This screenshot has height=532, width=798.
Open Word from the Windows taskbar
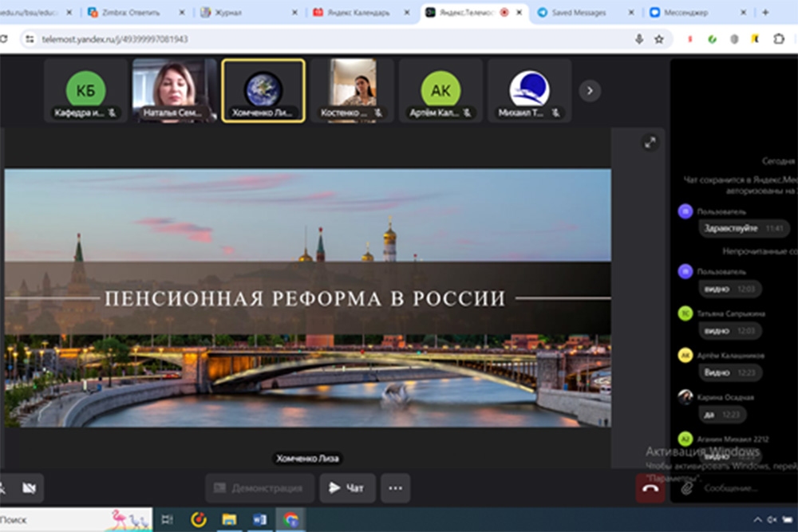pyautogui.click(x=259, y=519)
